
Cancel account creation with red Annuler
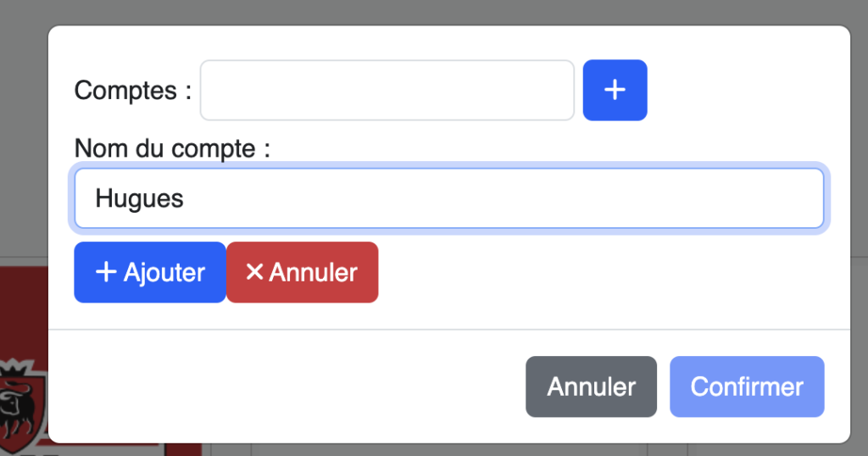coord(303,272)
